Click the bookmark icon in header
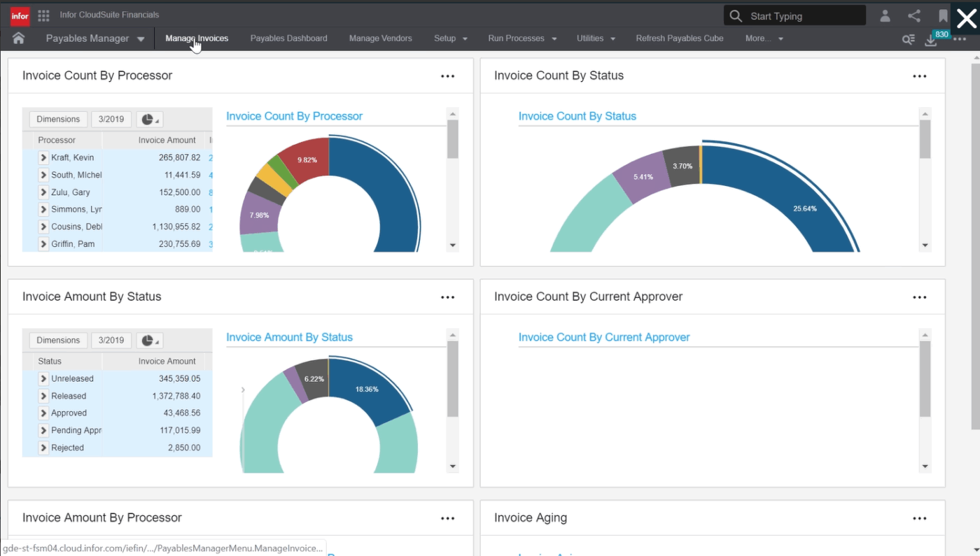The width and height of the screenshot is (980, 556). click(943, 16)
